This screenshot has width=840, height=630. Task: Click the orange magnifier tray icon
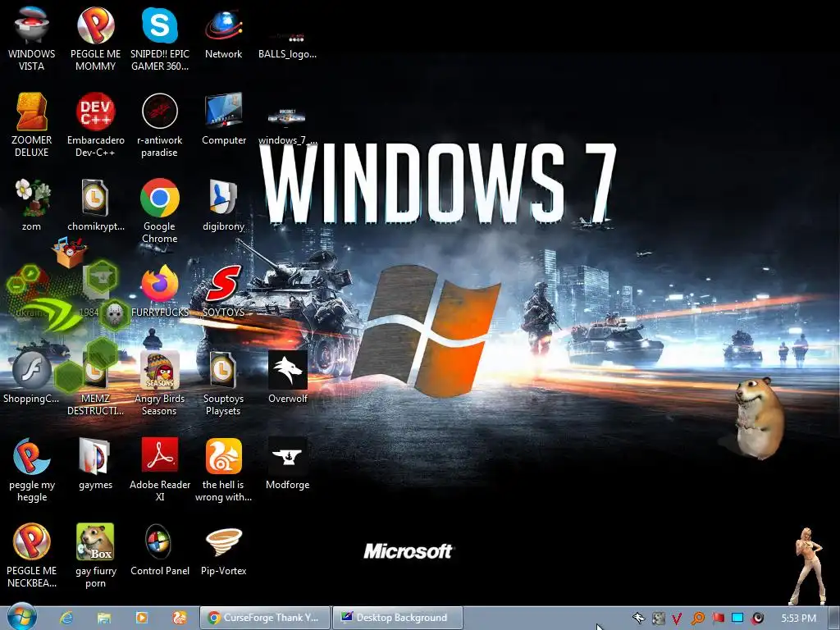tap(697, 619)
